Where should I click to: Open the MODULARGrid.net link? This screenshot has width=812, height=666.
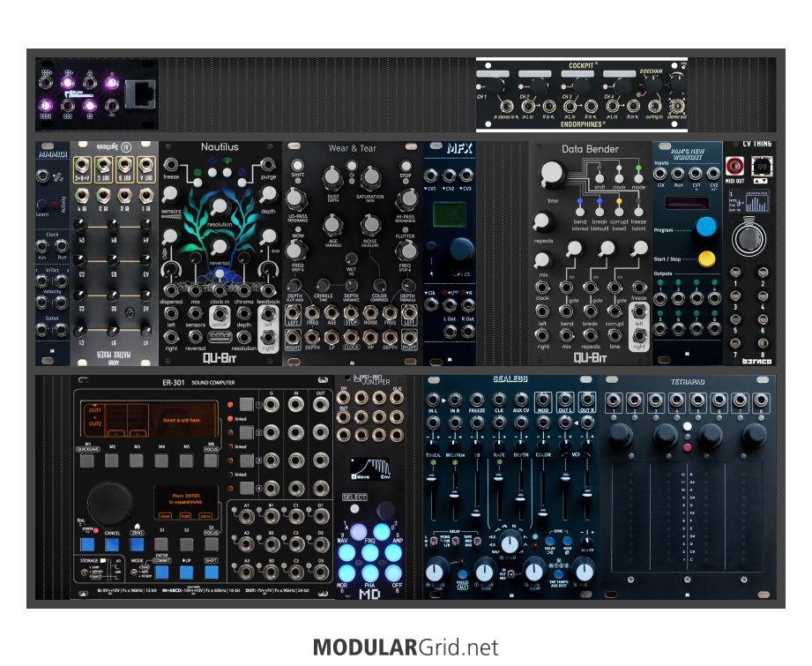tap(406, 648)
